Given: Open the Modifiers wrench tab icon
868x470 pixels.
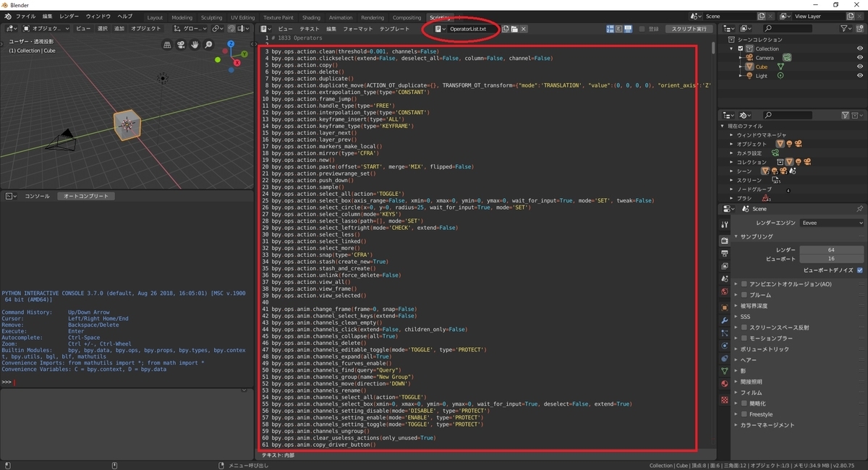Looking at the screenshot, I should [725, 320].
